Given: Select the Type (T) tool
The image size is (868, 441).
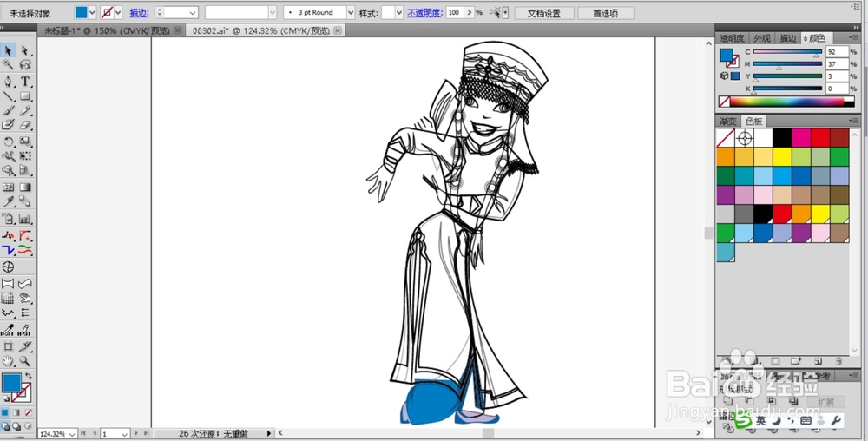Looking at the screenshot, I should tap(25, 82).
